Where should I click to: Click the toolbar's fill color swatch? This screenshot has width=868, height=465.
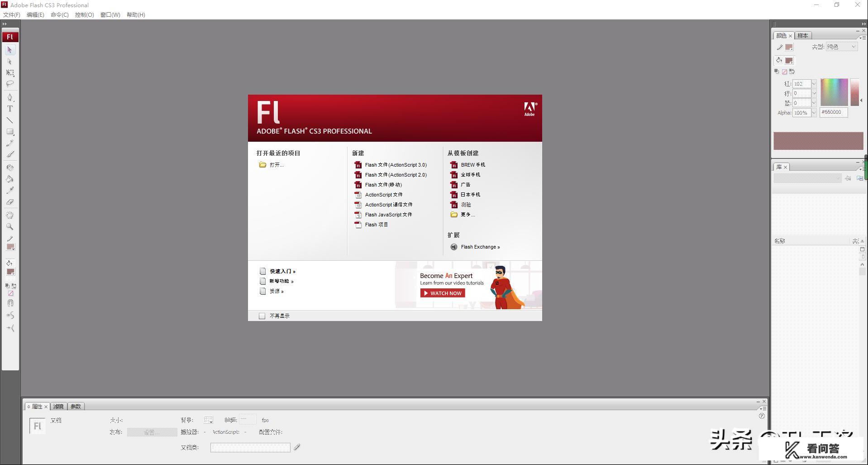(10, 272)
